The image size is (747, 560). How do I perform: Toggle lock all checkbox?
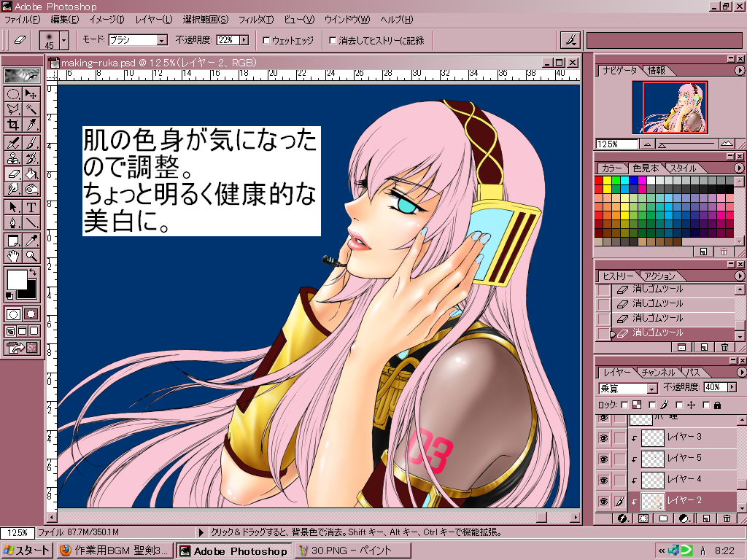click(x=706, y=405)
